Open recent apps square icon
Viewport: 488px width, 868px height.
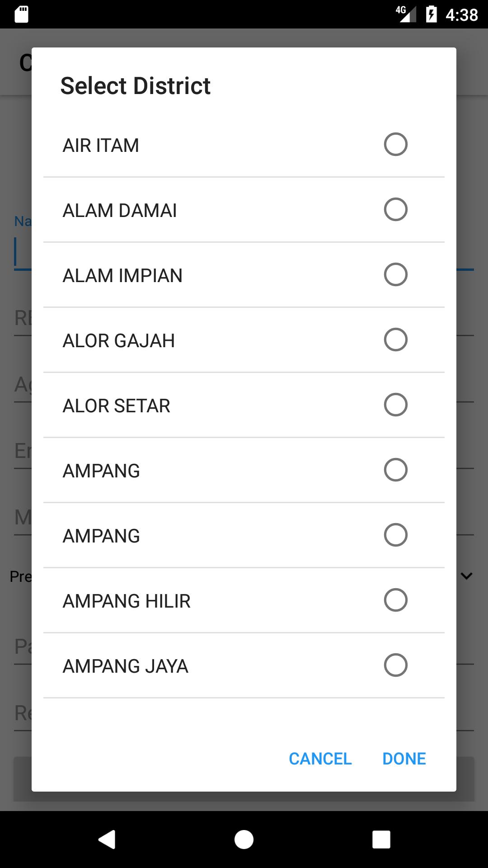coord(381,840)
